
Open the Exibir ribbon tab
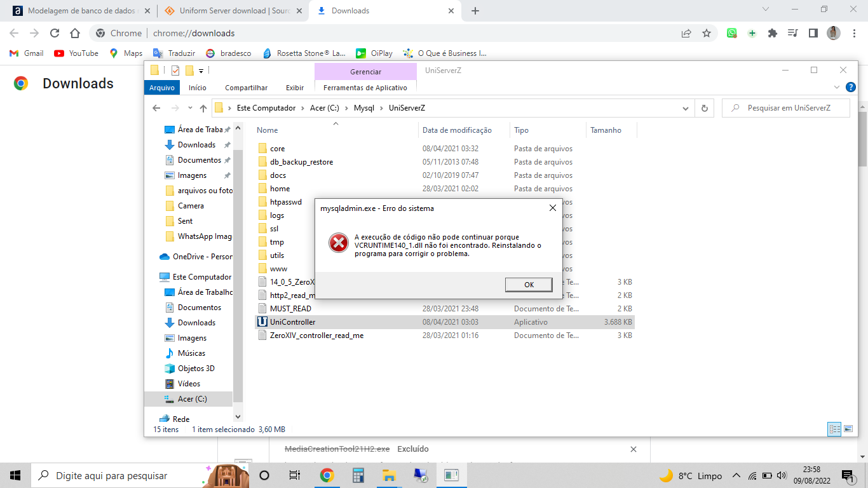click(x=295, y=88)
